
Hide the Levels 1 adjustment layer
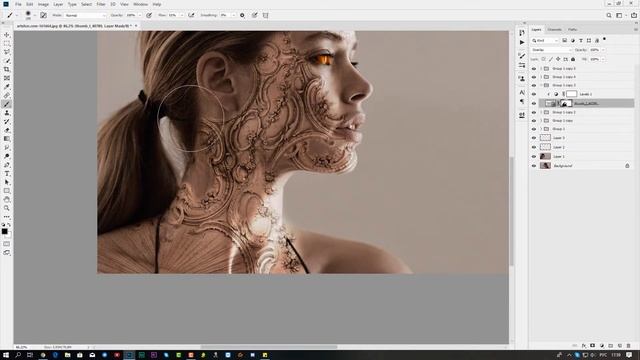(534, 94)
